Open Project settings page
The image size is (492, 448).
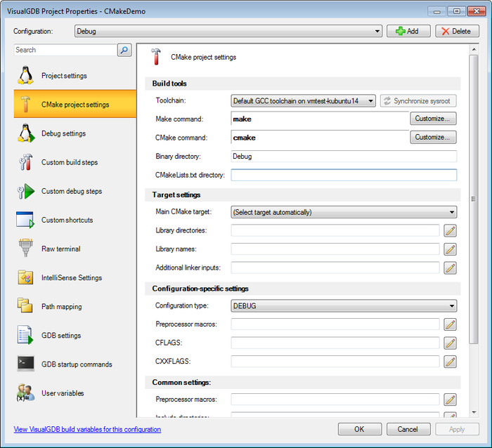[x=75, y=76]
